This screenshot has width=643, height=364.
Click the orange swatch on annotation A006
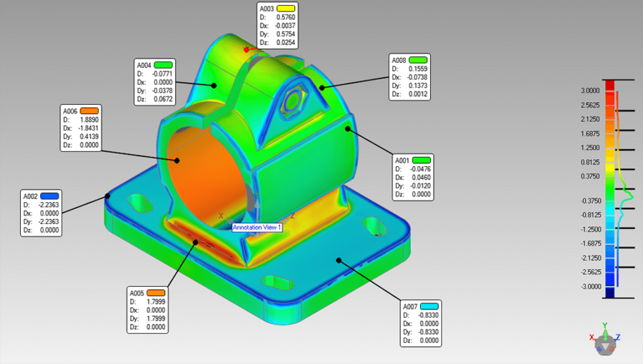(x=89, y=111)
